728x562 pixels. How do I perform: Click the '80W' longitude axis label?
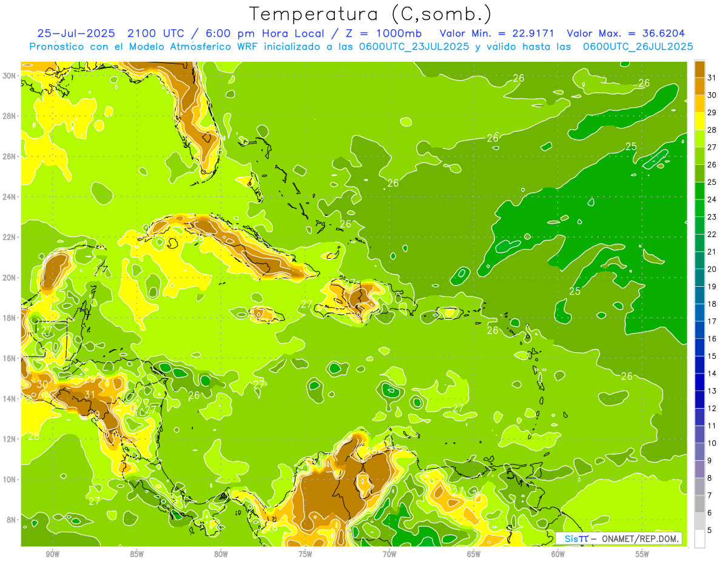pos(221,554)
